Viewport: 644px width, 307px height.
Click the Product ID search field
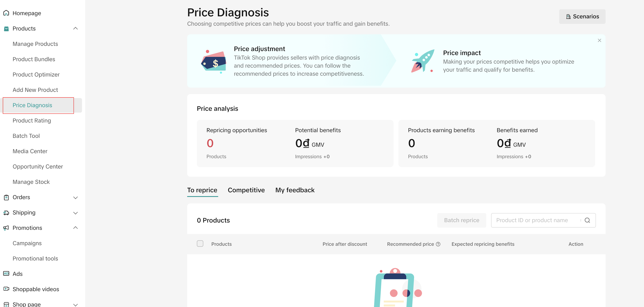535,220
